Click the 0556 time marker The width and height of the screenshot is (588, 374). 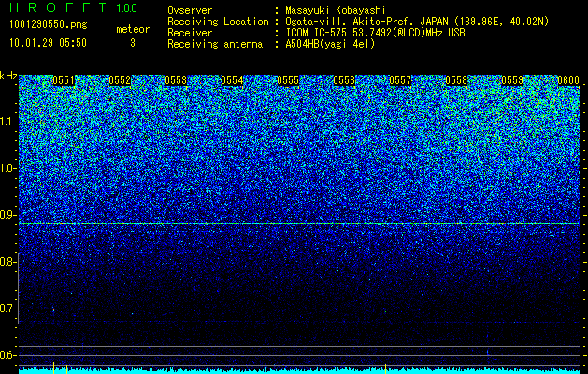pos(344,80)
